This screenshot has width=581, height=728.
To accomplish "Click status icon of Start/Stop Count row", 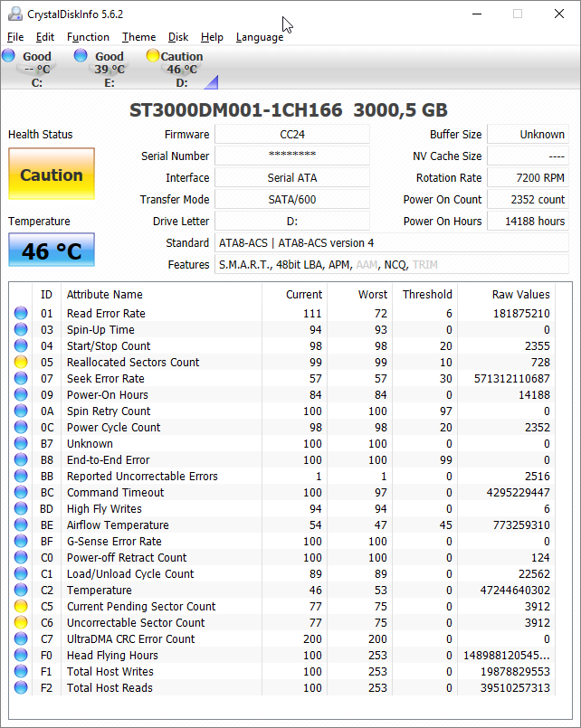I will pos(21,345).
